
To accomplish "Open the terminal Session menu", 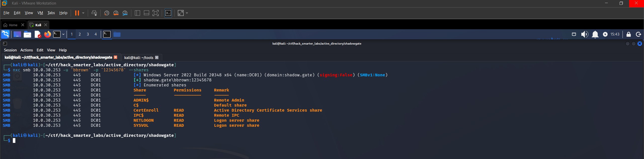I will pos(10,50).
